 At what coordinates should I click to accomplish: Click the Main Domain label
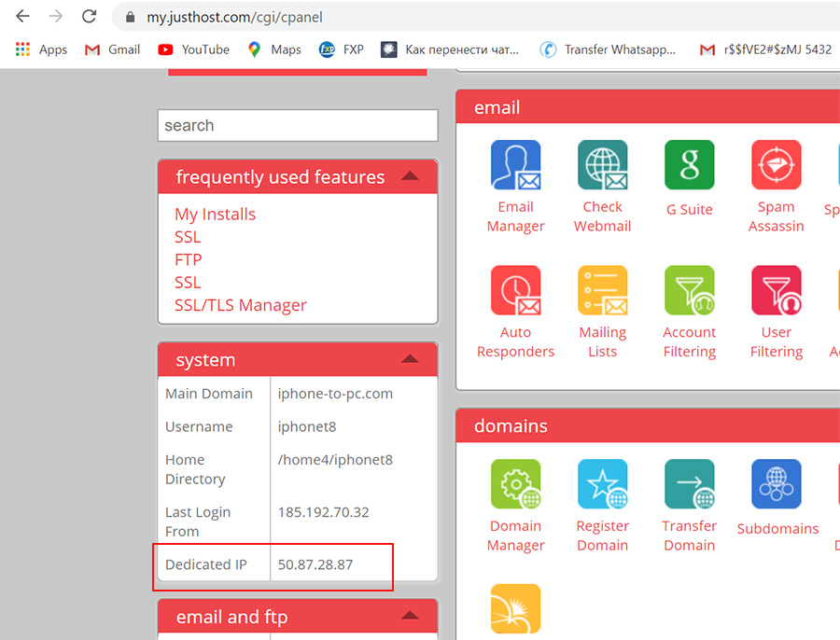coord(209,394)
